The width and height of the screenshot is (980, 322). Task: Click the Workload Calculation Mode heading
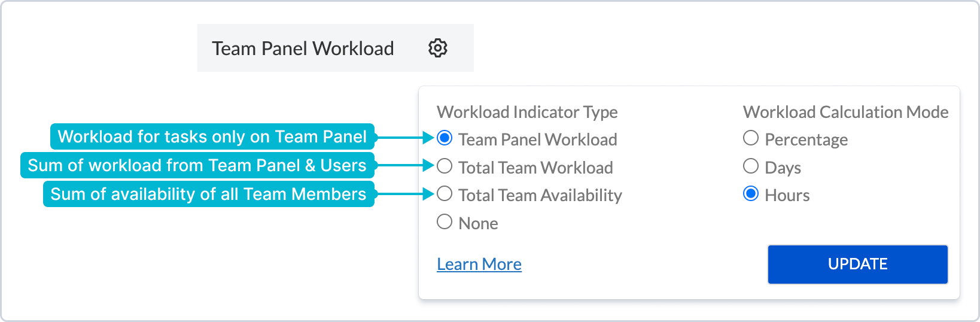(845, 112)
